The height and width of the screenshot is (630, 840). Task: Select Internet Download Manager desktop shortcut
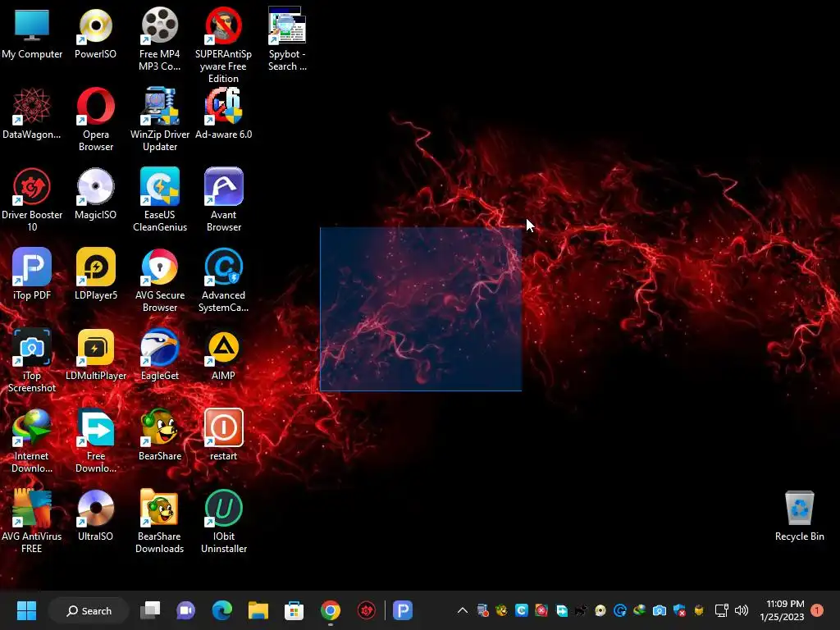pyautogui.click(x=32, y=441)
